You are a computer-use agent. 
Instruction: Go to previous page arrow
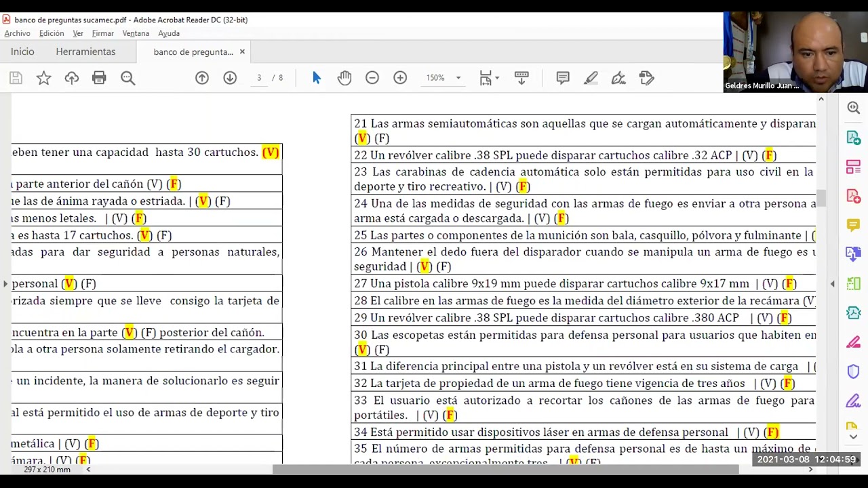point(202,78)
